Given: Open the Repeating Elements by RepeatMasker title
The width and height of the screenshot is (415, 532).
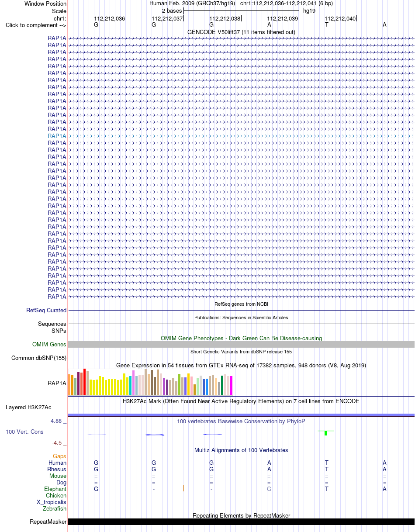Looking at the screenshot, I should 241,516.
